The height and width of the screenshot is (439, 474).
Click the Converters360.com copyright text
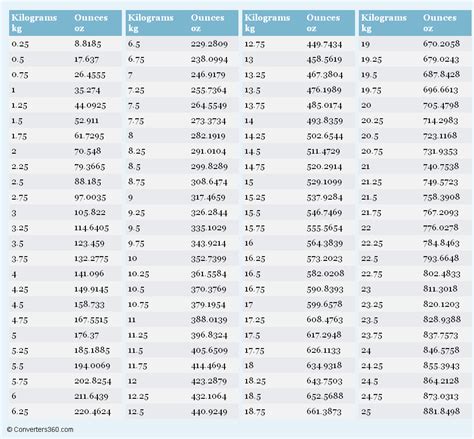point(40,429)
